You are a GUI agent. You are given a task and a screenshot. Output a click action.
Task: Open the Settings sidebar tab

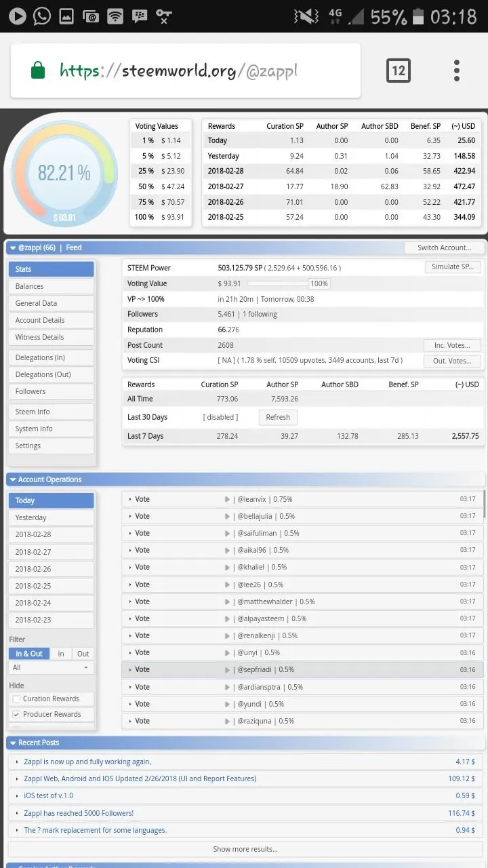(x=51, y=446)
